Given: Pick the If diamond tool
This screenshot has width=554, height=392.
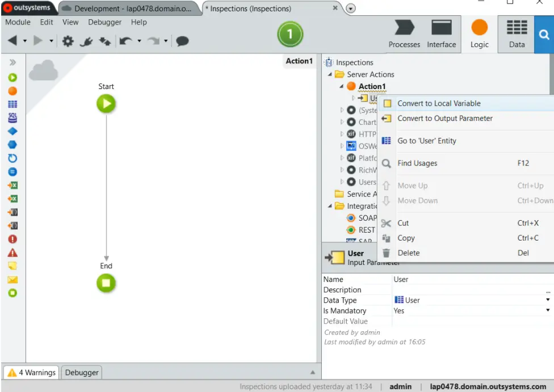Looking at the screenshot, I should click(x=12, y=132).
